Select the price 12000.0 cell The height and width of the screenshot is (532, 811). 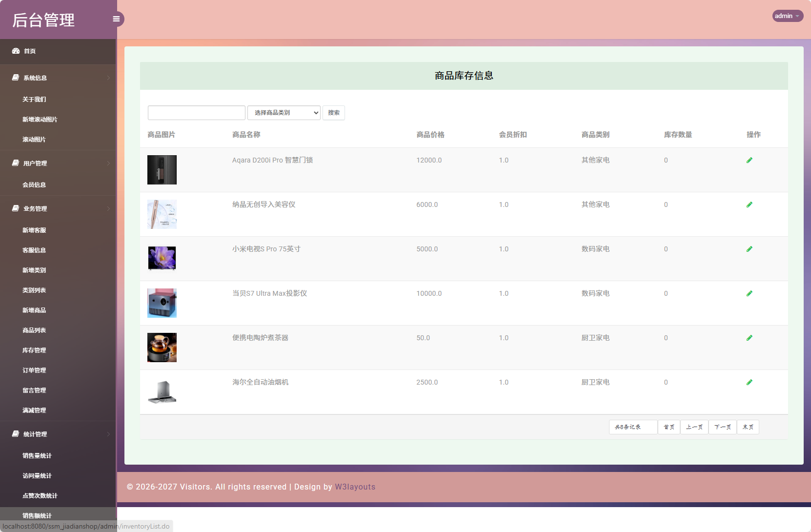[x=429, y=160]
